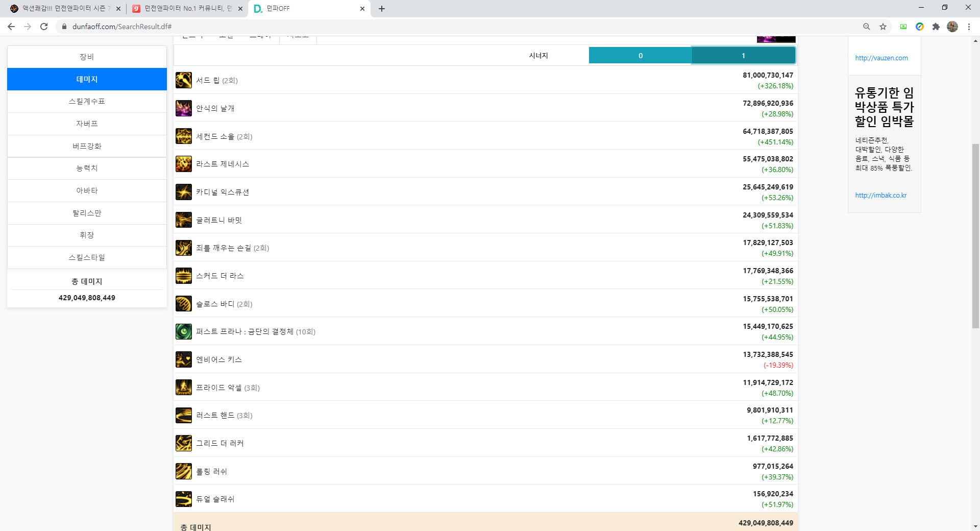This screenshot has width=980, height=531.
Task: Click the 프라이드 악셀 skill icon
Action: pyautogui.click(x=184, y=388)
